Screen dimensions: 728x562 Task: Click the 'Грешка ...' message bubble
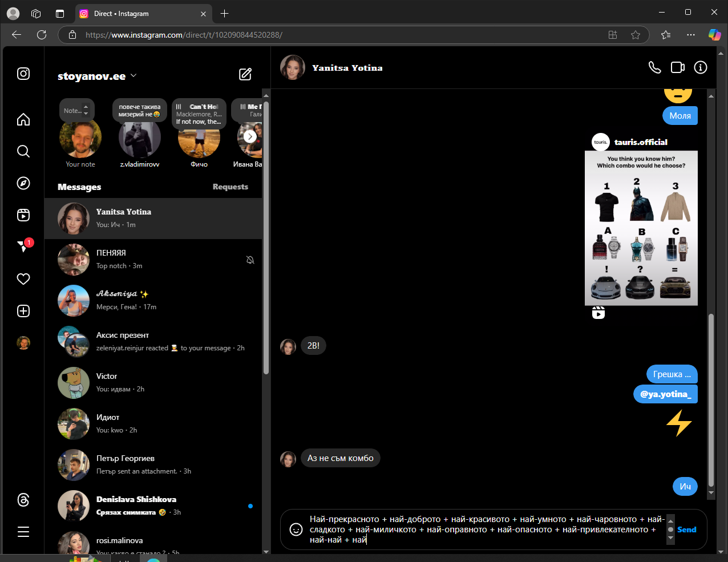click(672, 374)
